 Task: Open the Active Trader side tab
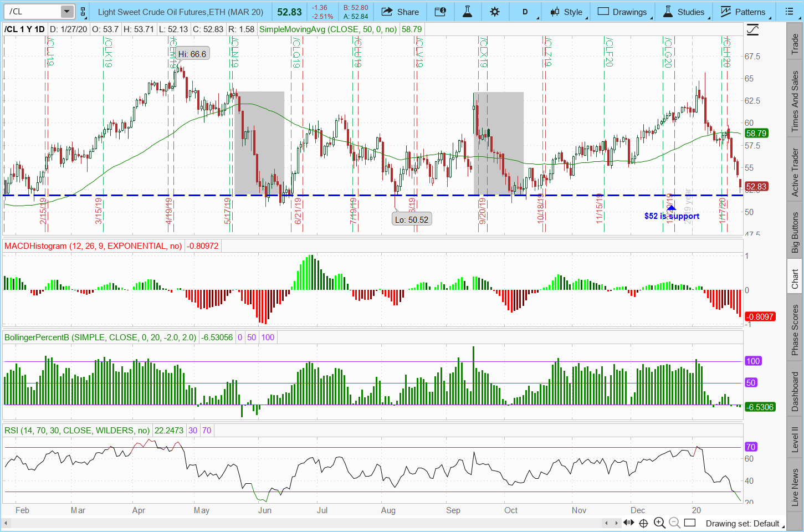(795, 172)
